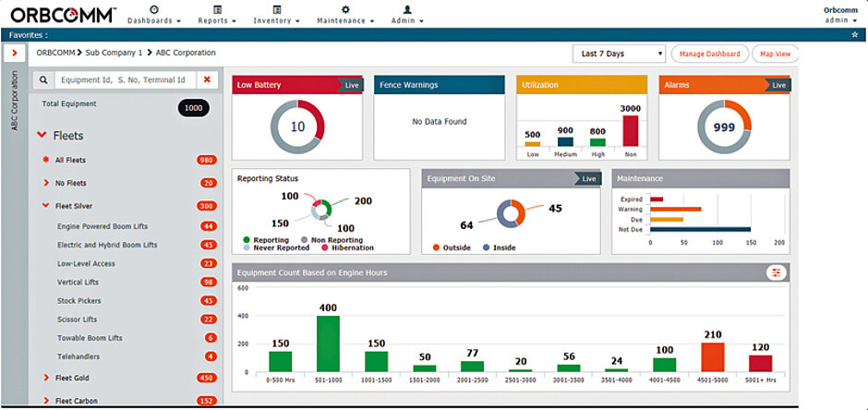Click the Manage Dashboard button
The width and height of the screenshot is (868, 410).
coord(709,54)
